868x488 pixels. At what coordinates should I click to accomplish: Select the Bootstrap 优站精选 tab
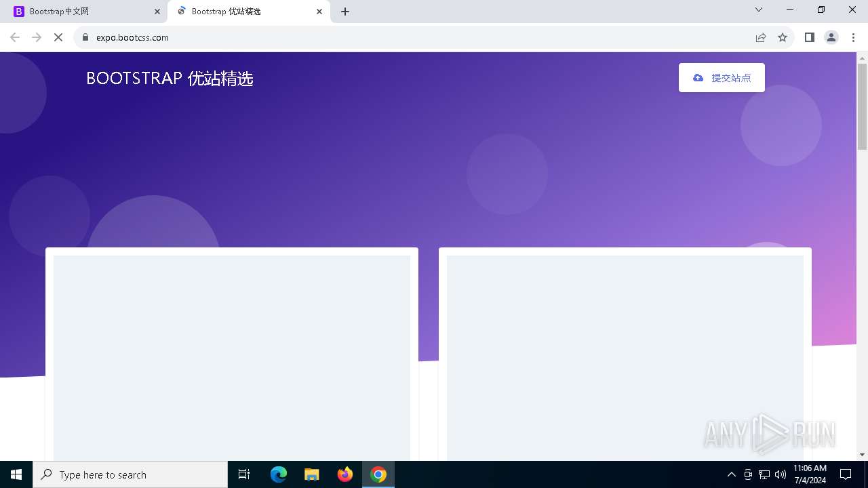[248, 12]
